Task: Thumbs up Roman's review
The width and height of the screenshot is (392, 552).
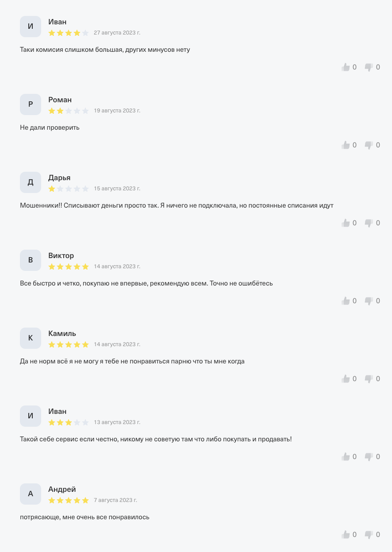Action: pyautogui.click(x=346, y=145)
